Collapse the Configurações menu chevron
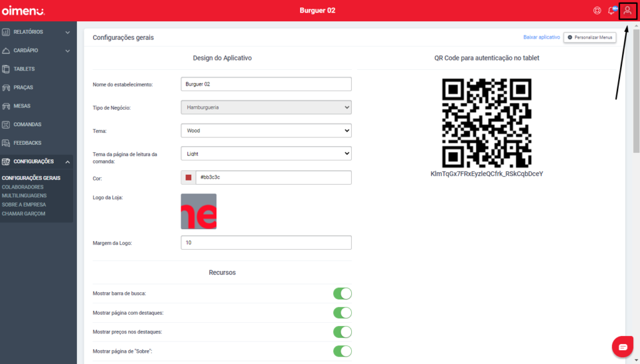This screenshot has width=640, height=364. coord(67,162)
